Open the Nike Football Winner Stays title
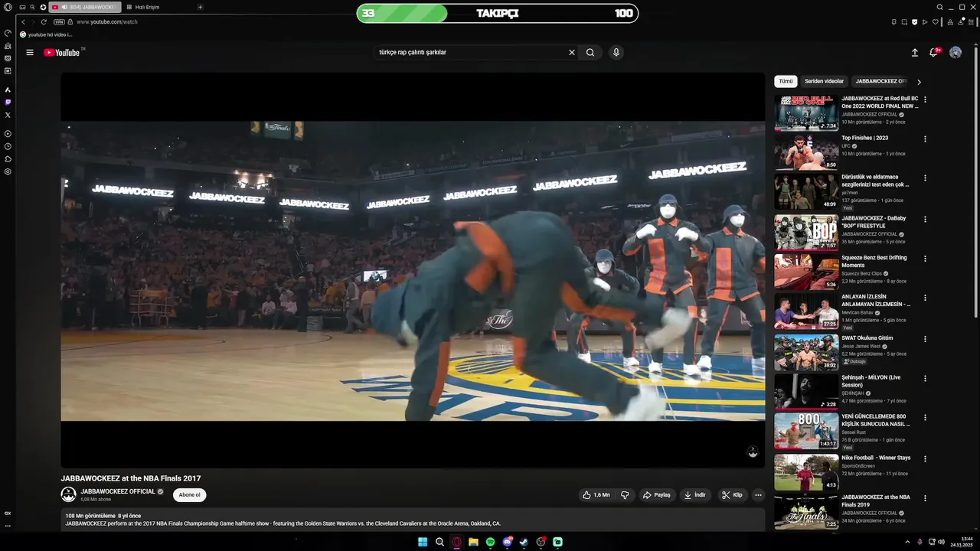 876,458
